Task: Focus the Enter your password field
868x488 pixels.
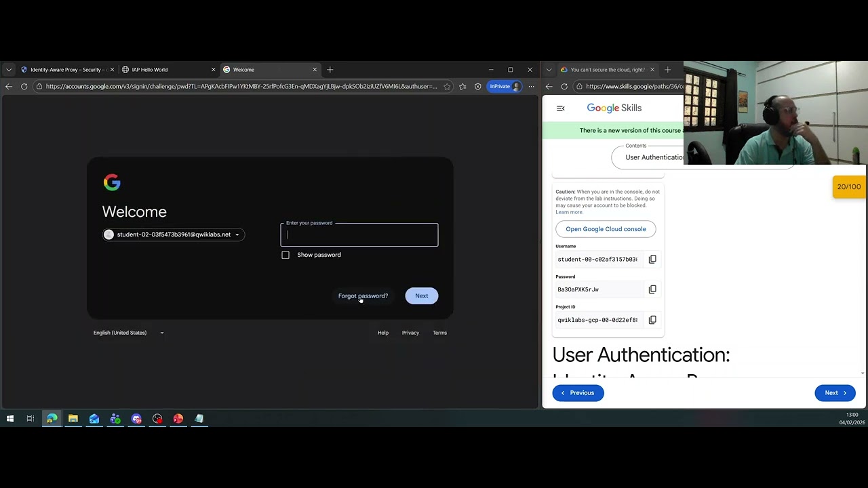Action: (x=359, y=235)
